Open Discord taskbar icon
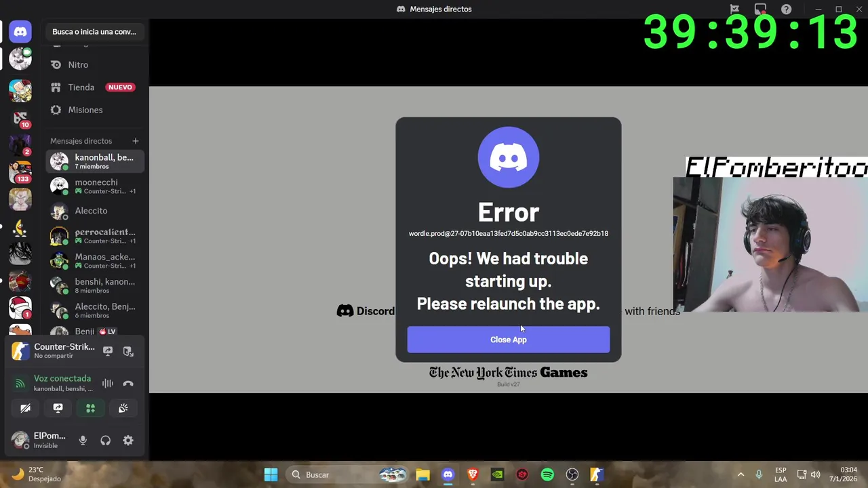 point(448,474)
